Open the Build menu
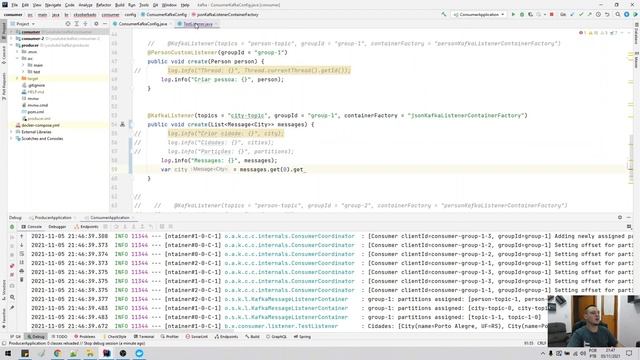 [x=120, y=5]
